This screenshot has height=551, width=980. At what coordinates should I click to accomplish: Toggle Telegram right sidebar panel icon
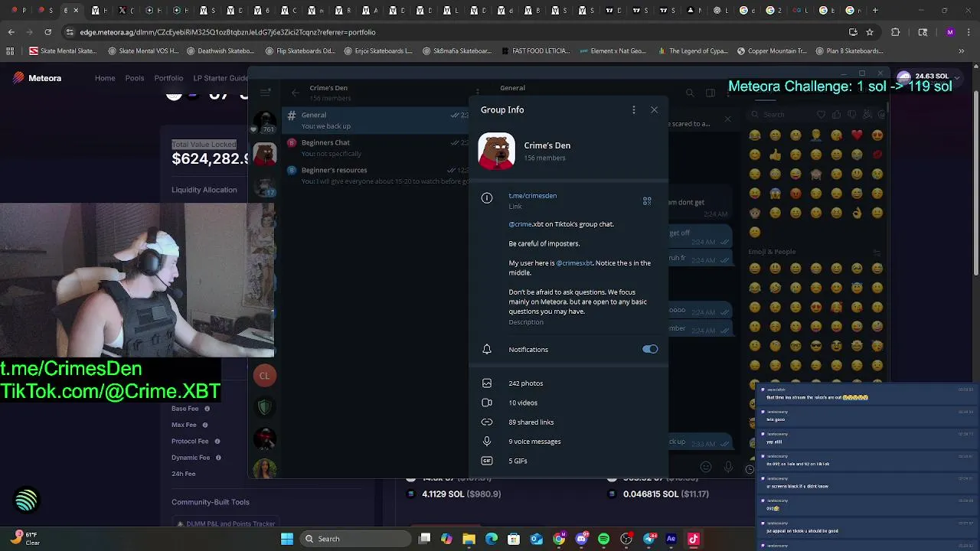click(x=710, y=93)
